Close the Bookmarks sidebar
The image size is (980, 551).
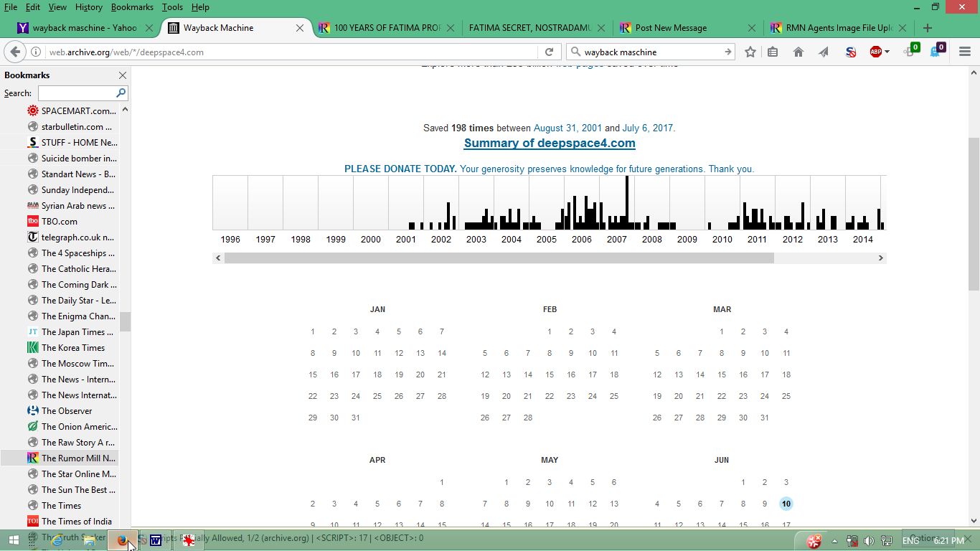123,75
